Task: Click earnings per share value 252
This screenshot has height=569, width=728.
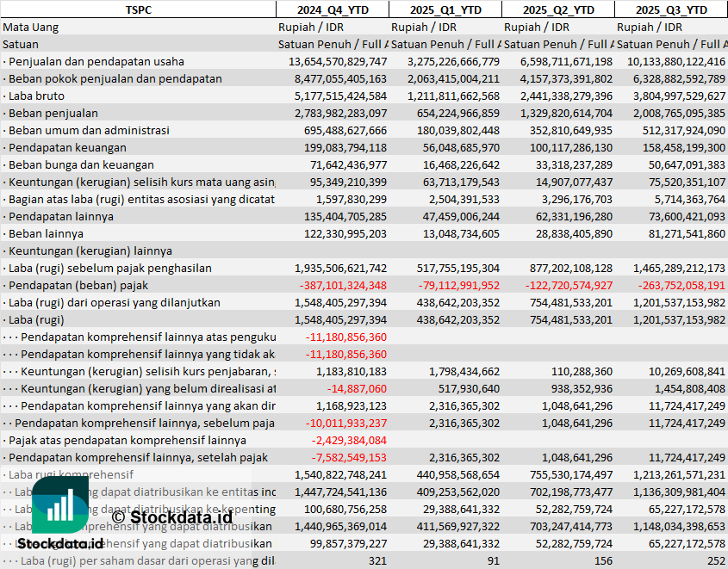Action: (717, 560)
